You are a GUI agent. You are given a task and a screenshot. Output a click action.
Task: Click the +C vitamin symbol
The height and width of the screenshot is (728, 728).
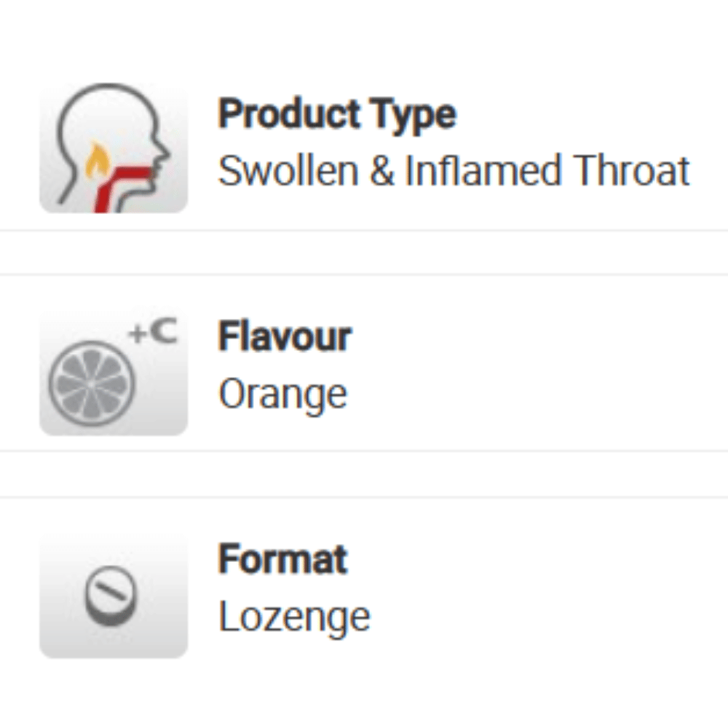[152, 333]
